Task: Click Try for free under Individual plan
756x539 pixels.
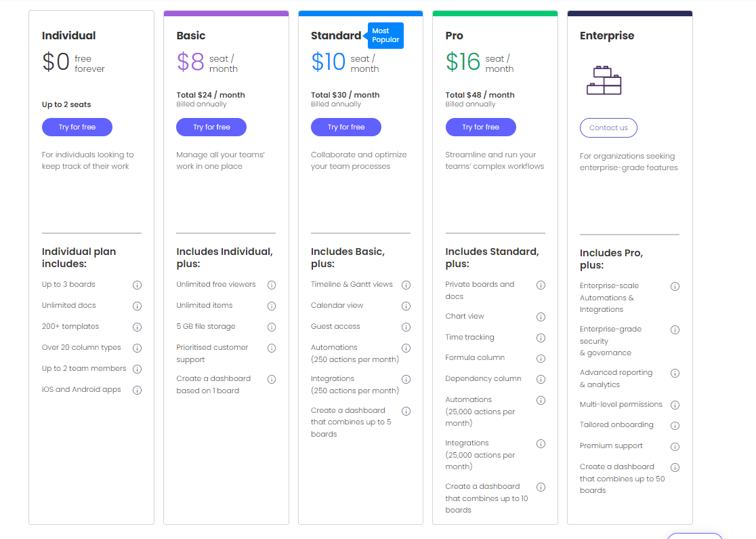Action: point(77,127)
